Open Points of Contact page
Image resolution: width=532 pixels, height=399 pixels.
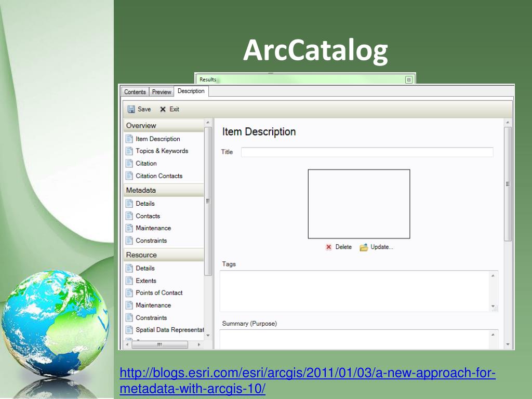click(159, 293)
